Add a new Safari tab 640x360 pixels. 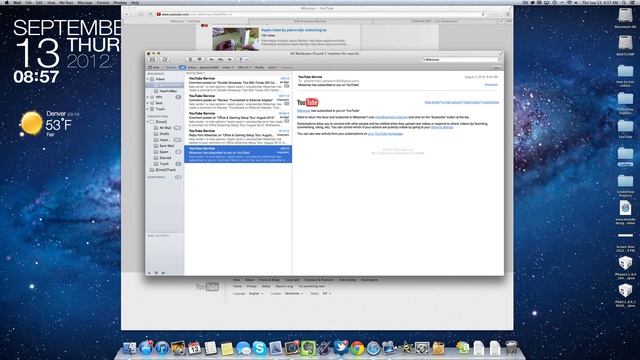[x=502, y=21]
